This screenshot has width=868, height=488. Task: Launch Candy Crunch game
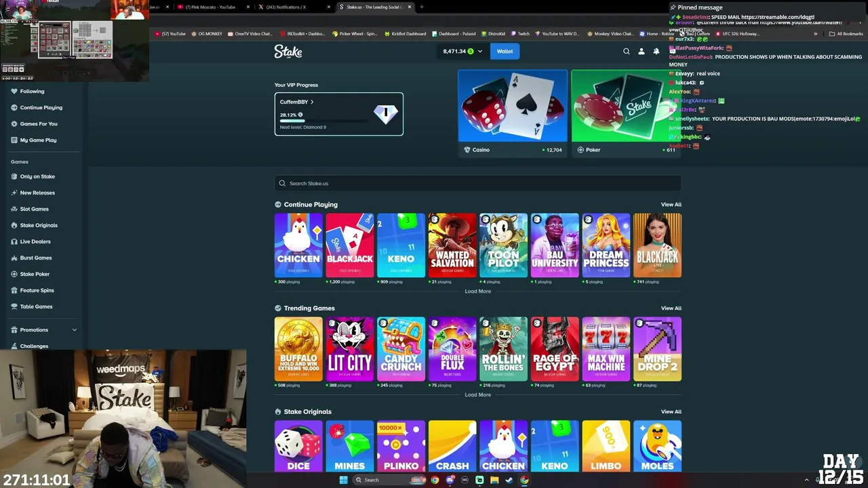[401, 349]
